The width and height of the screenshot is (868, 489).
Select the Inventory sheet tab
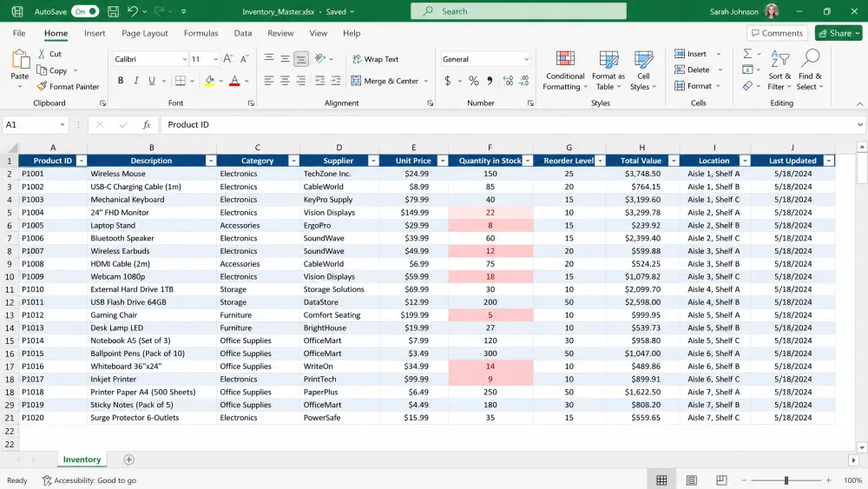82,459
